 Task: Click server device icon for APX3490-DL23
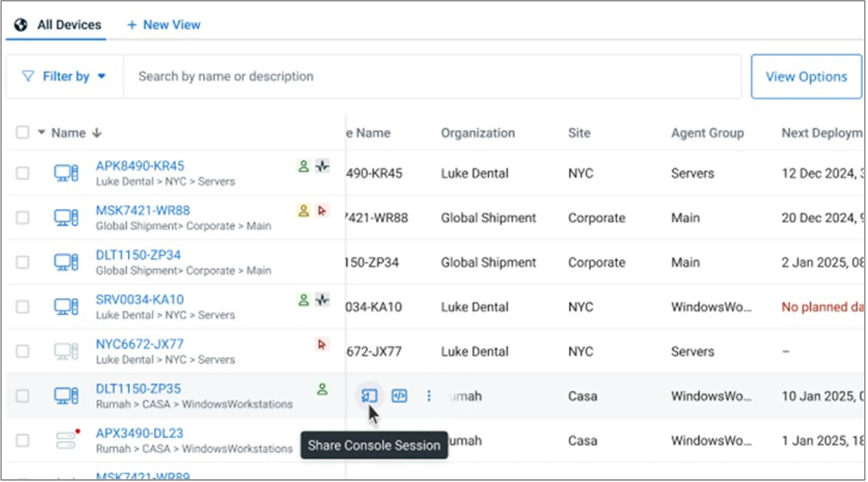pyautogui.click(x=66, y=440)
